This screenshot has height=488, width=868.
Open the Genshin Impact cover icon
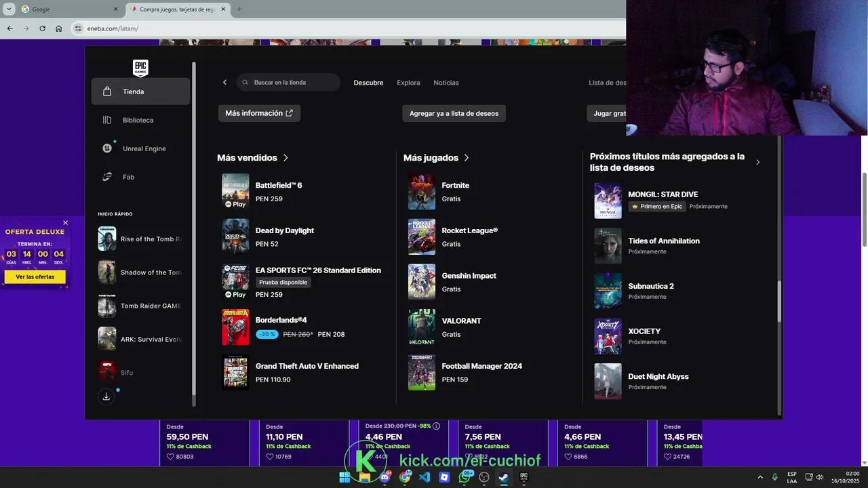(422, 282)
